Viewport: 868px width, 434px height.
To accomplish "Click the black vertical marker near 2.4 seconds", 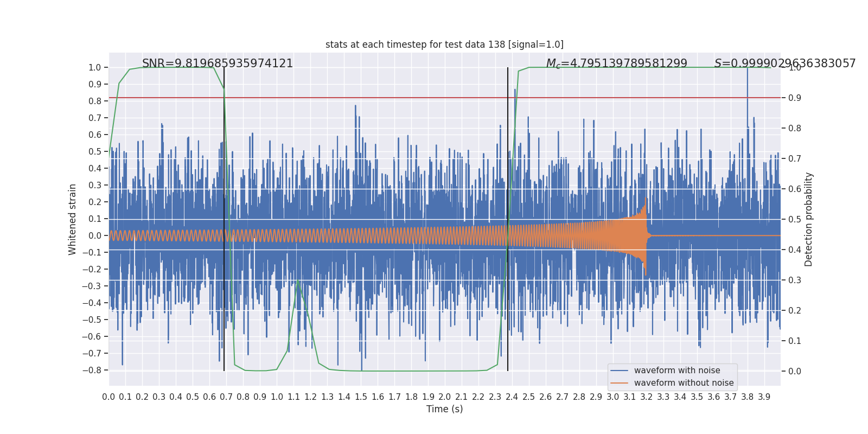I will coord(508,219).
